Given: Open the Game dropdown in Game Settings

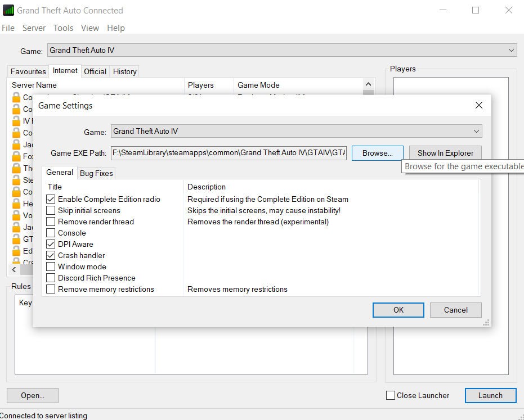Looking at the screenshot, I should pos(297,131).
